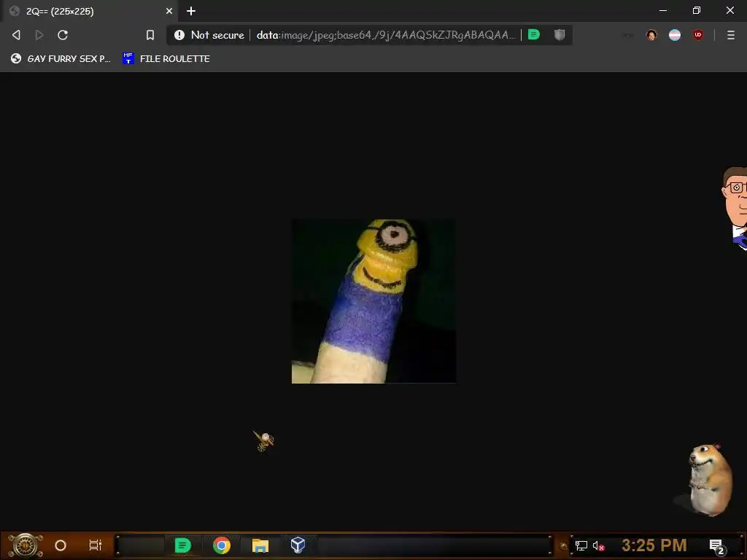Click the 3:25 PM taskbar clock

click(x=654, y=545)
